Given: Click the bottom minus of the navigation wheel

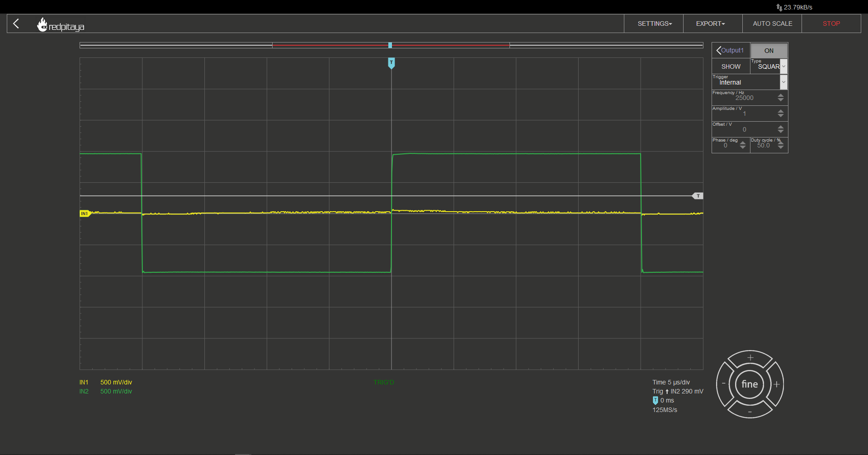Looking at the screenshot, I should [x=750, y=412].
